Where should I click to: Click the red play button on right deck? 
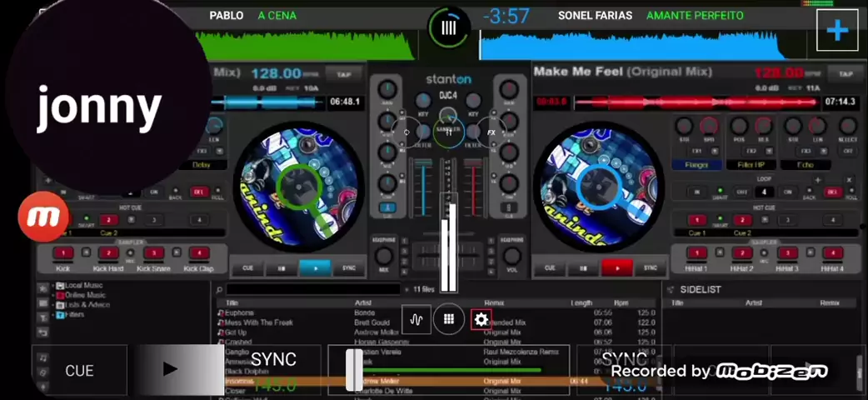point(616,268)
